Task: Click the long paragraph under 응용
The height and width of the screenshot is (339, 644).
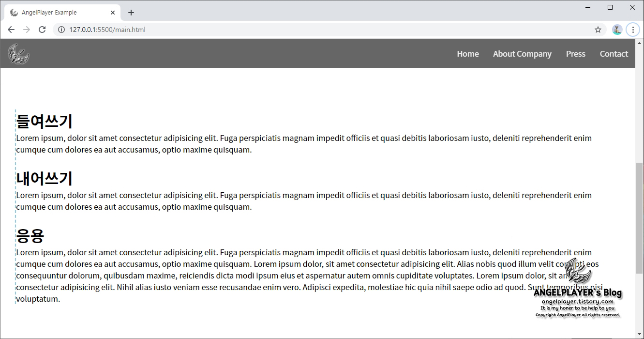Action: pyautogui.click(x=310, y=276)
